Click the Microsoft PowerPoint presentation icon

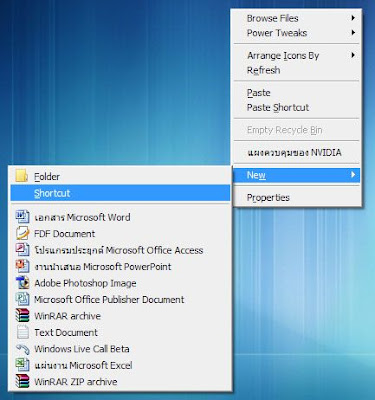(22, 266)
